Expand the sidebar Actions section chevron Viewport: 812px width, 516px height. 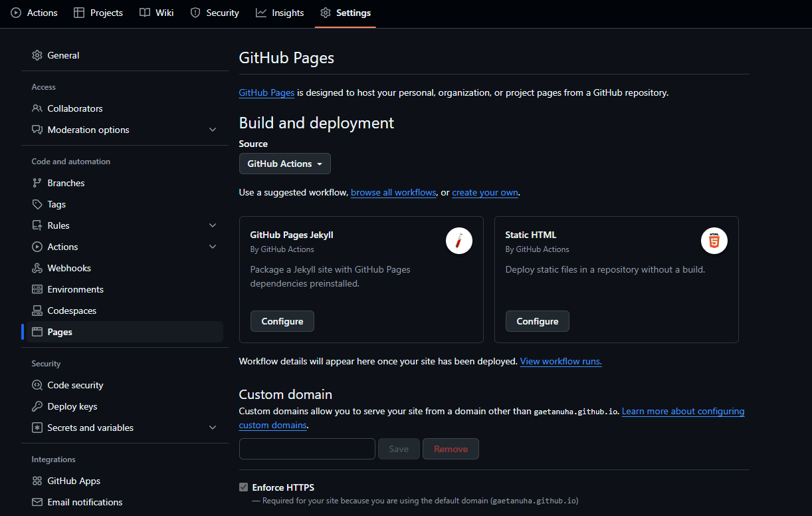pos(213,247)
